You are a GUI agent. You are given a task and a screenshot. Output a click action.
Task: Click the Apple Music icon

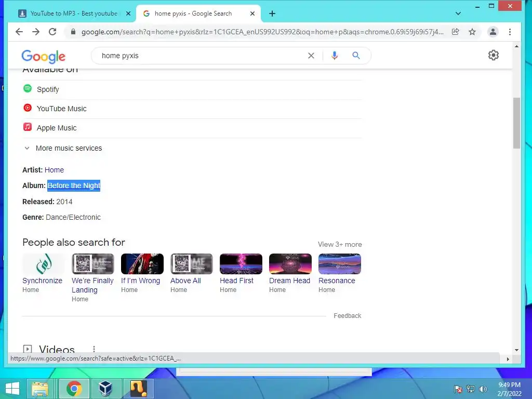28,127
